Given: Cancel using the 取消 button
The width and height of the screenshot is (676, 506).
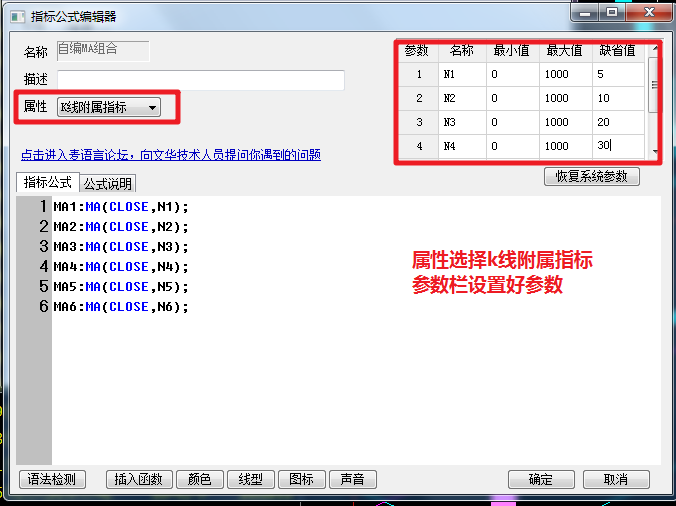Looking at the screenshot, I should click(616, 479).
